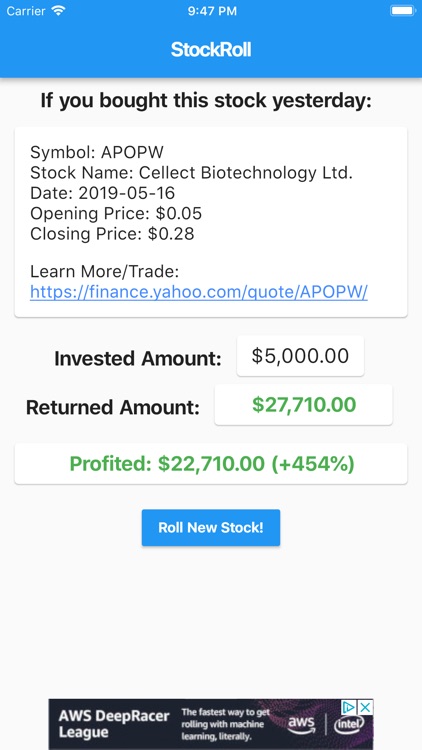Click the Returned Amount $27,710.00 box
Viewport: 422px width, 750px height.
pyautogui.click(x=303, y=405)
